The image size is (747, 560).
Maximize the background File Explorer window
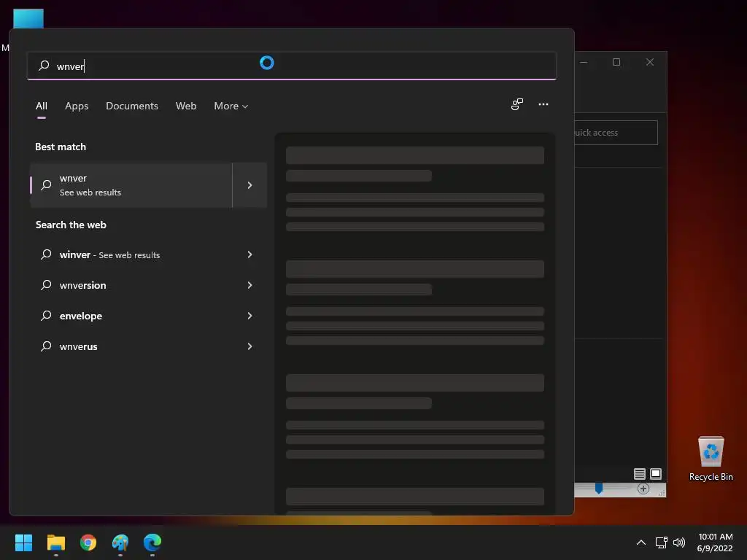(616, 62)
